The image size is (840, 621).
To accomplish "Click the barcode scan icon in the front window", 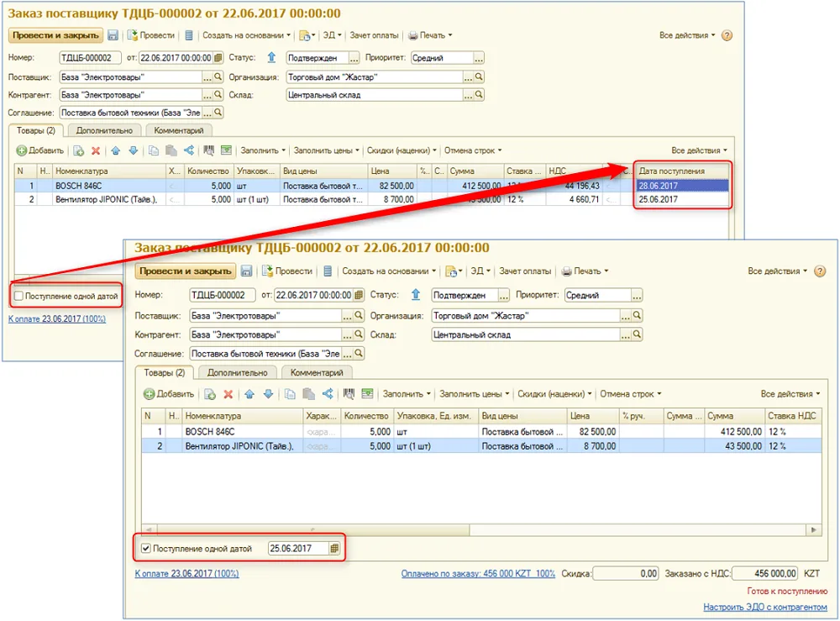I will coord(349,394).
